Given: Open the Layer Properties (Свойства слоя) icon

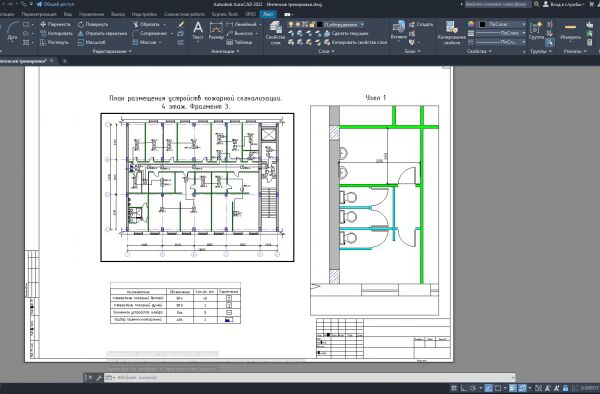Looking at the screenshot, I should tap(275, 32).
